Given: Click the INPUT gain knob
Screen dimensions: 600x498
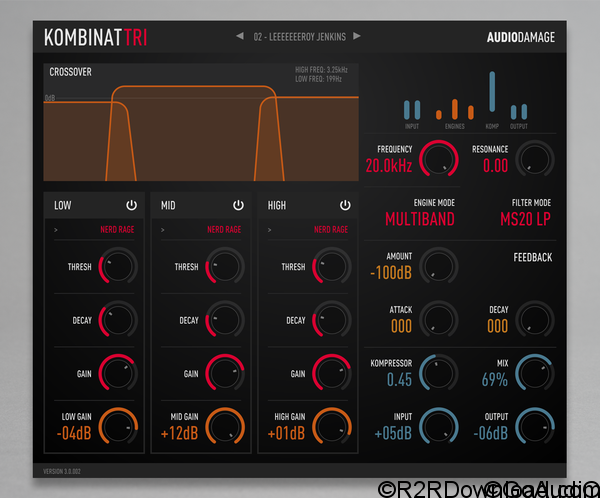Looking at the screenshot, I should (x=439, y=426).
